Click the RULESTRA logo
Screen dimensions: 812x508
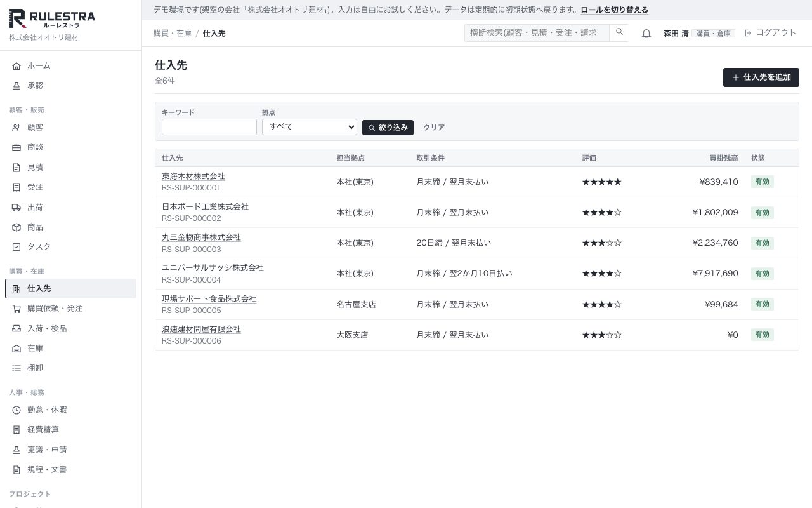(52, 18)
